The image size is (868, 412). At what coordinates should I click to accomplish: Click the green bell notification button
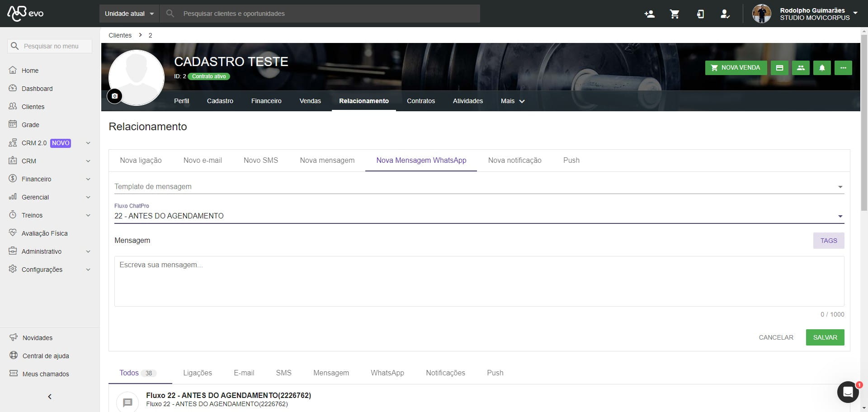click(822, 68)
